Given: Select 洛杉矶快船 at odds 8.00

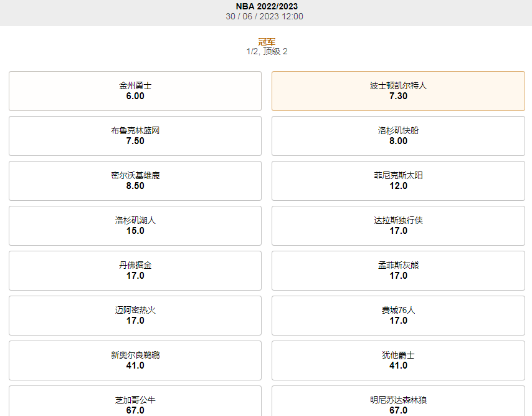Looking at the screenshot, I should (x=397, y=136).
